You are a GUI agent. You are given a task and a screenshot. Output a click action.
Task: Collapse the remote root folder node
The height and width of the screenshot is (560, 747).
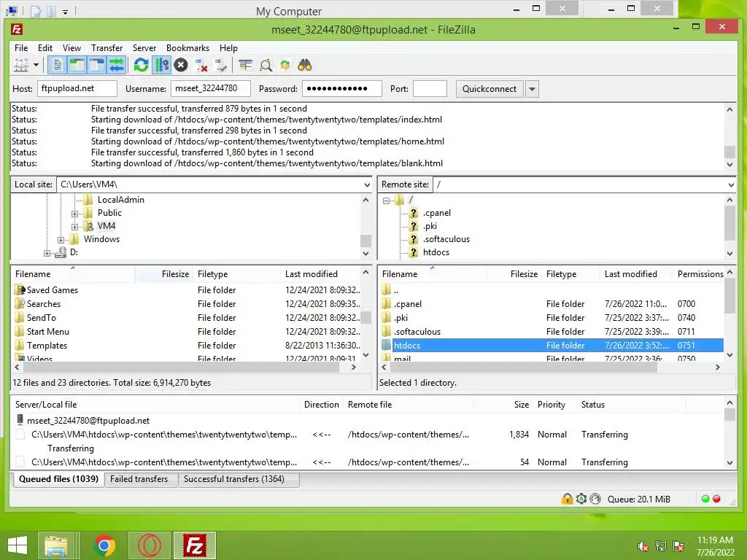point(387,201)
